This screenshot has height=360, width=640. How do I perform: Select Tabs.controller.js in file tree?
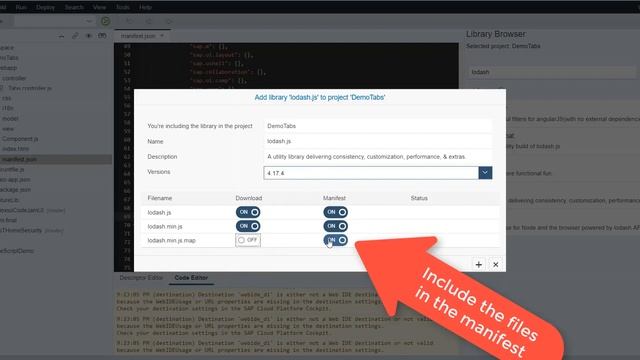30,88
